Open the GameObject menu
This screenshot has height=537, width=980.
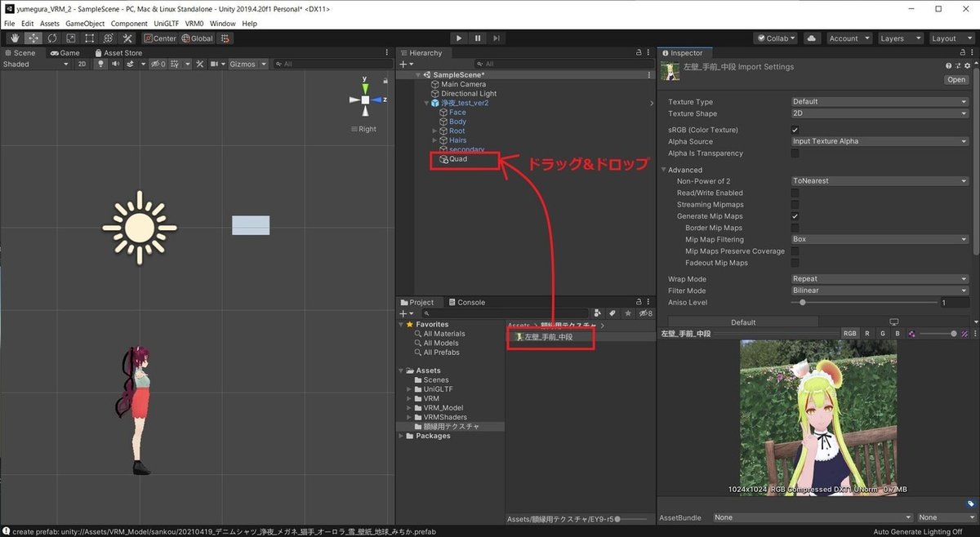(x=85, y=24)
